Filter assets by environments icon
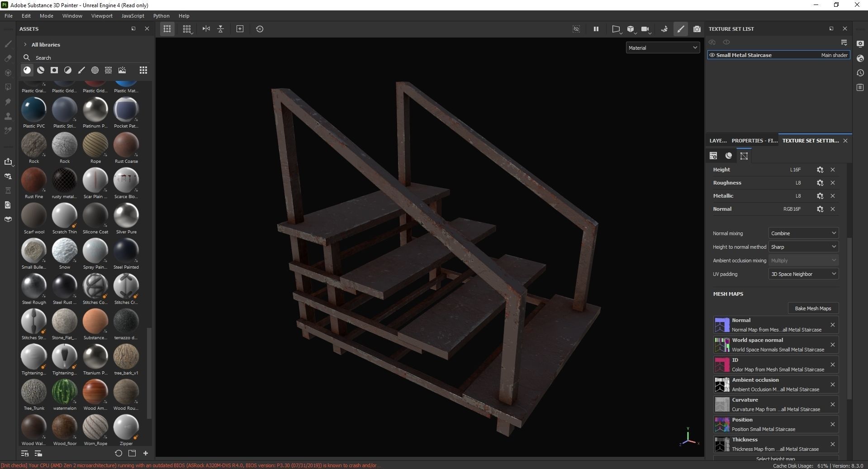868x469 pixels. tap(122, 70)
